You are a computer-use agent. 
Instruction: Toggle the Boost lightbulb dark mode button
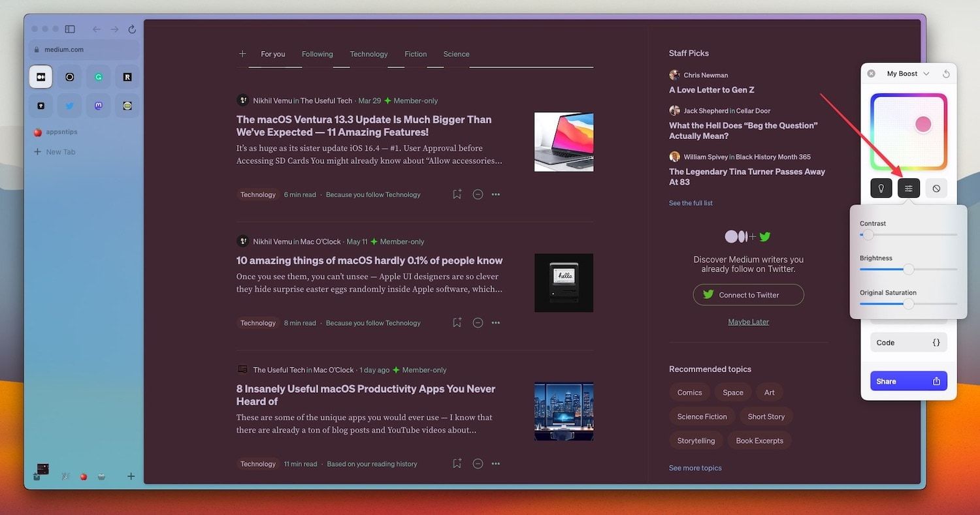881,188
